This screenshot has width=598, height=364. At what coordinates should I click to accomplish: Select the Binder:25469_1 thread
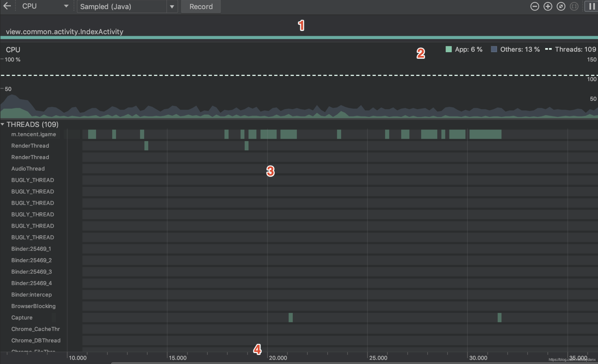(x=31, y=249)
